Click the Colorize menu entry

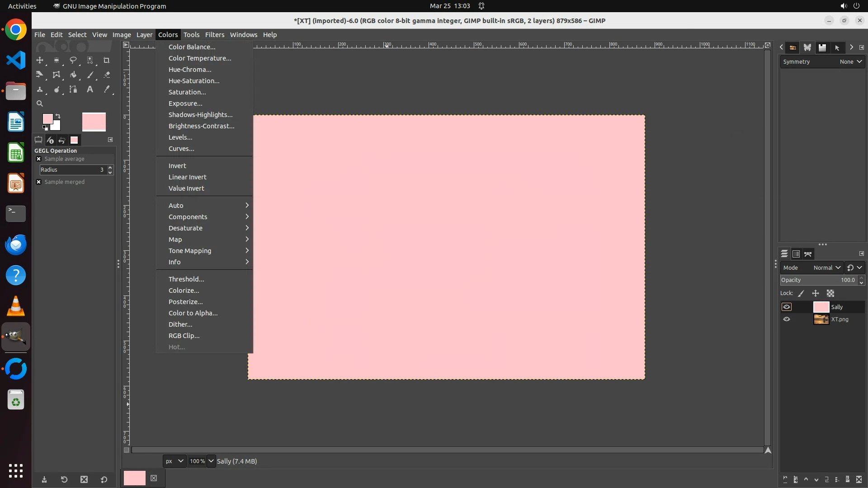pyautogui.click(x=184, y=291)
